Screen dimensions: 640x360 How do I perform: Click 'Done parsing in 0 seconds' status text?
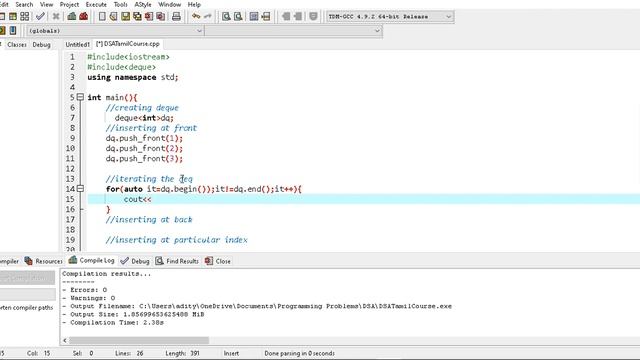point(300,353)
